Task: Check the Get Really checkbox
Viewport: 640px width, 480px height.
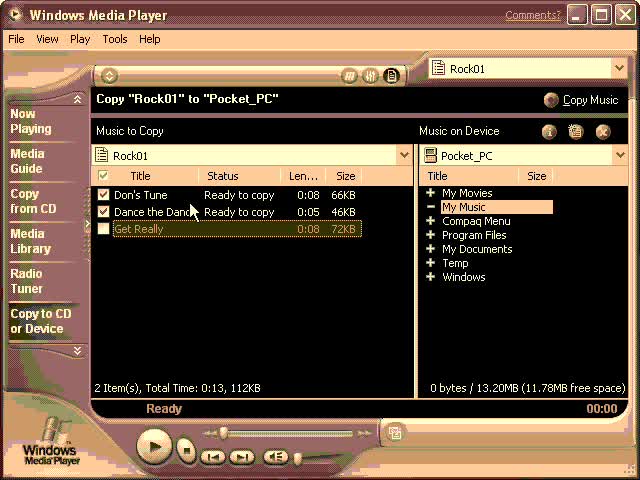Action: point(104,229)
